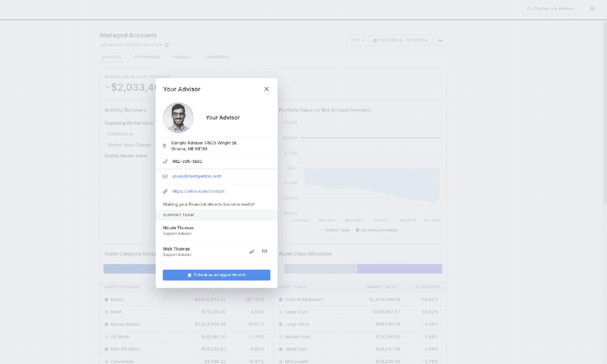Click Bond asset category row
Image resolution: width=607 pixels, height=364 pixels.
coord(186,312)
